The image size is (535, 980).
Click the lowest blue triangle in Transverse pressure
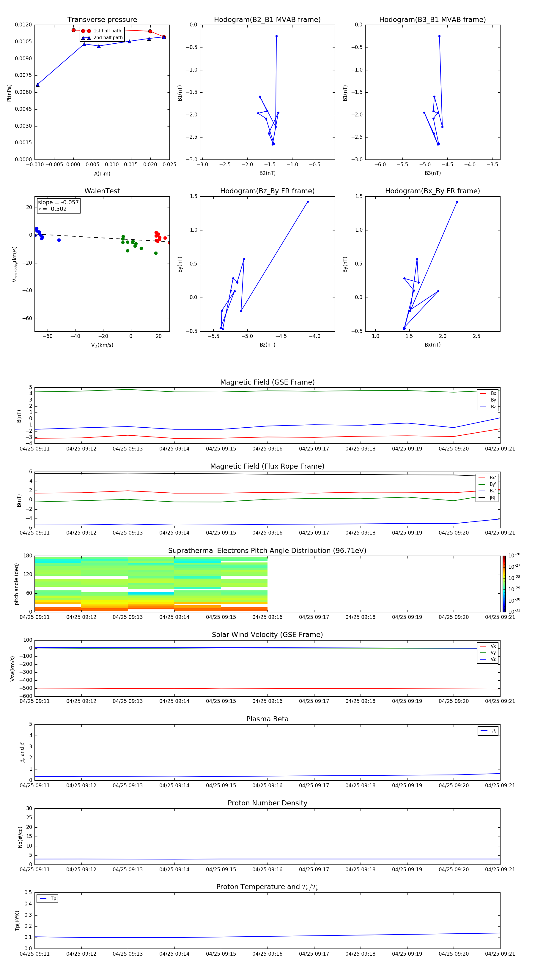tap(37, 85)
